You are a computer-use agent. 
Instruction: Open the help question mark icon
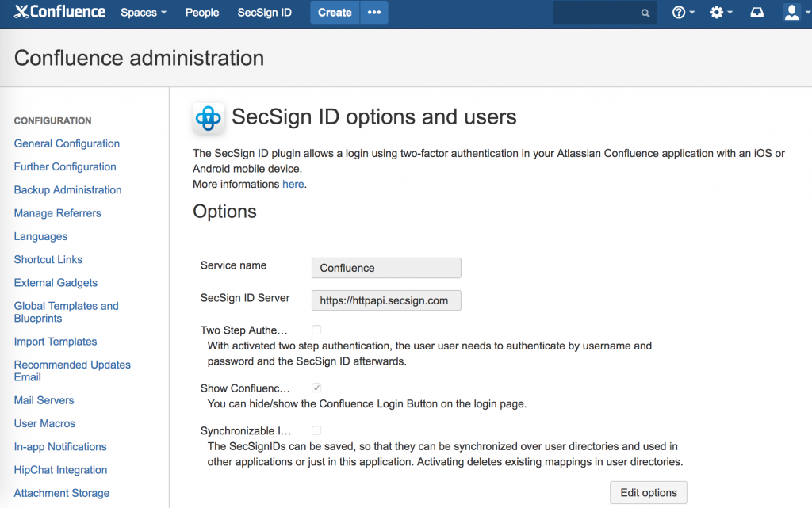click(x=680, y=12)
